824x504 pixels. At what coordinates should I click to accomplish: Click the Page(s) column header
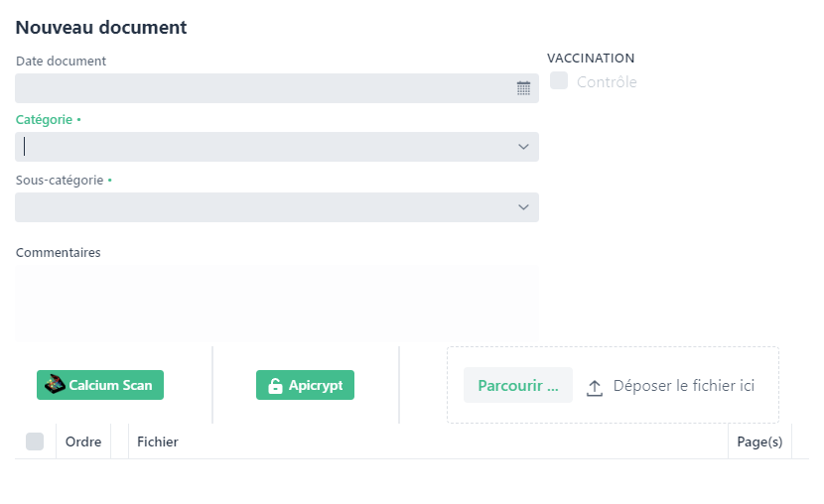point(759,441)
